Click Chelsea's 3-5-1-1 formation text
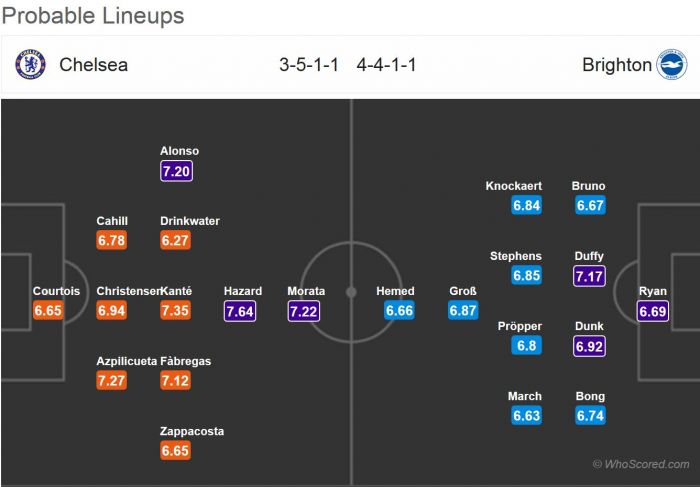 309,65
